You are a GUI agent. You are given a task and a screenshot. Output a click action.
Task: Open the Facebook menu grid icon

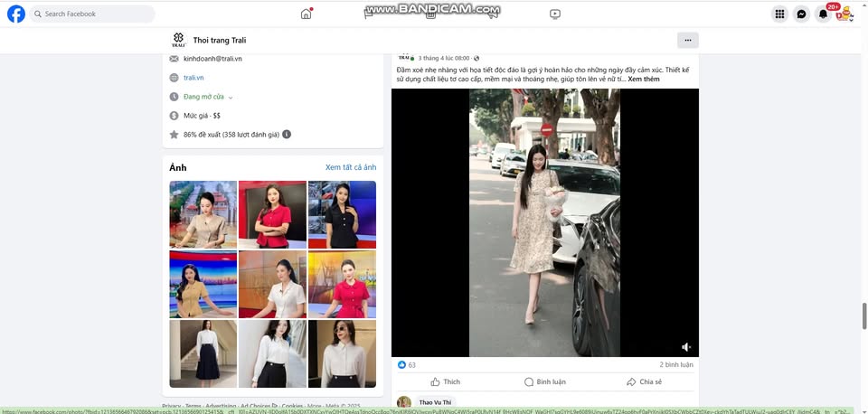779,14
